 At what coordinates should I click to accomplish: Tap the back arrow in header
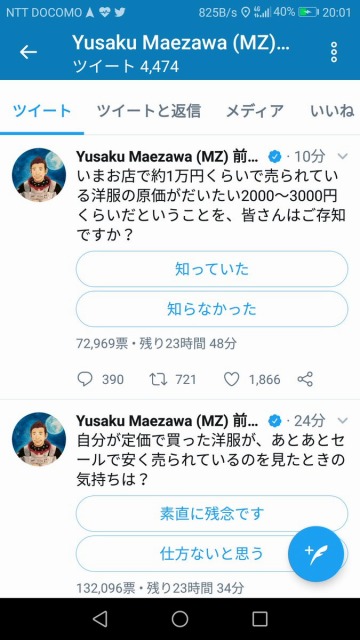(x=28, y=52)
